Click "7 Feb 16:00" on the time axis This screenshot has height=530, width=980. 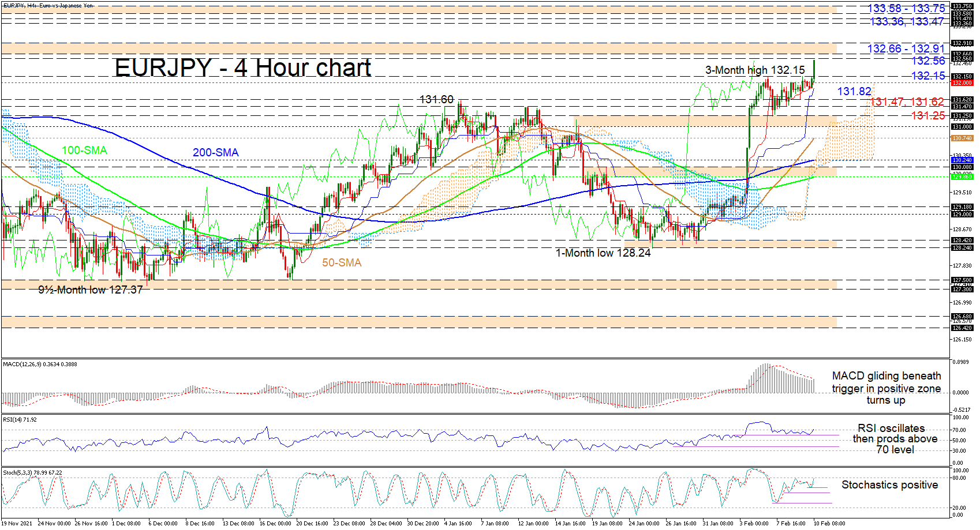click(791, 523)
